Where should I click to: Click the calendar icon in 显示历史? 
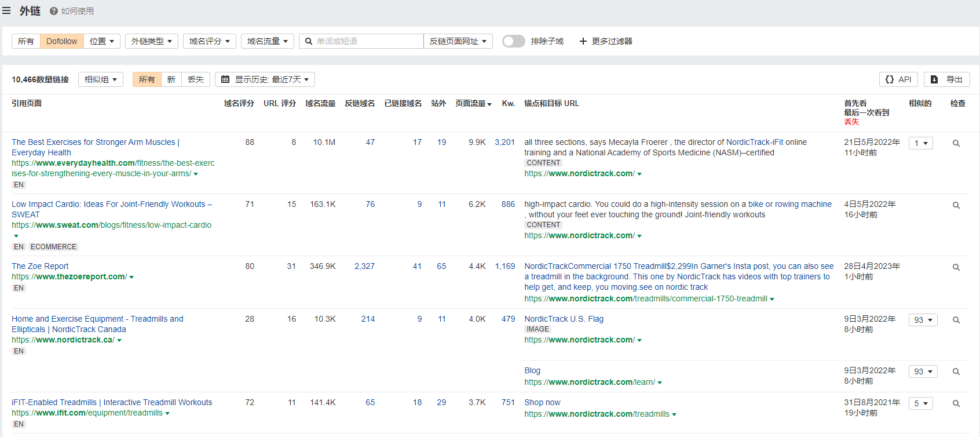click(x=225, y=79)
